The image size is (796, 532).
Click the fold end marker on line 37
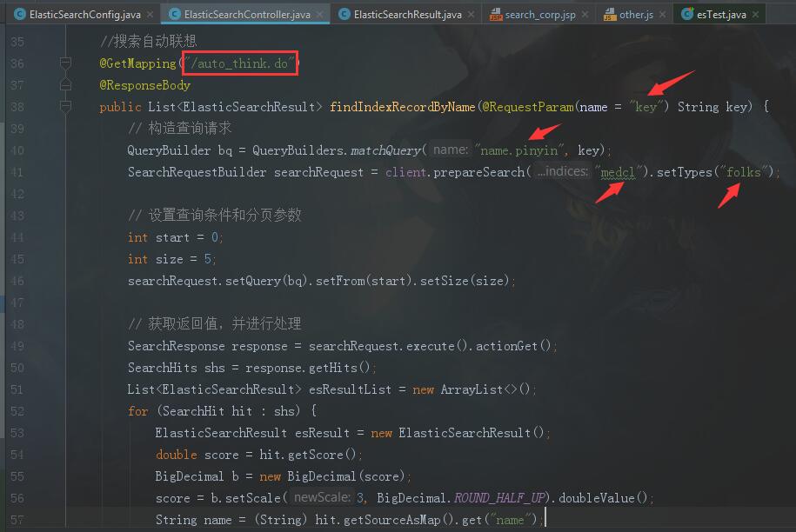(65, 84)
